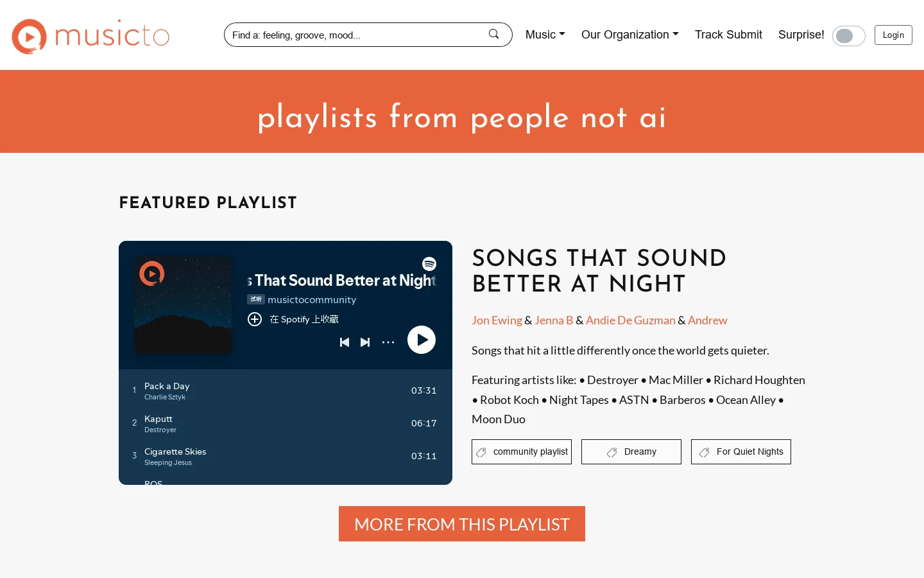Select the Dreamy tag button

point(631,451)
